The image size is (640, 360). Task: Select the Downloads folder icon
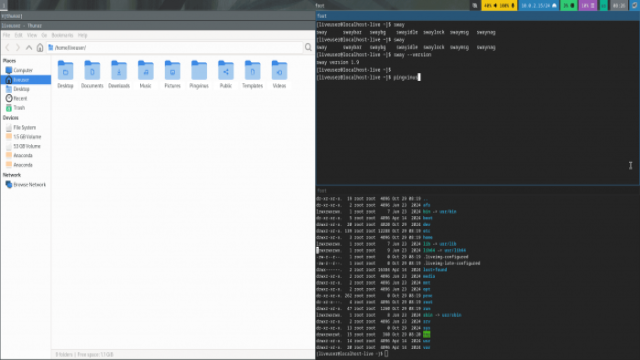(119, 71)
